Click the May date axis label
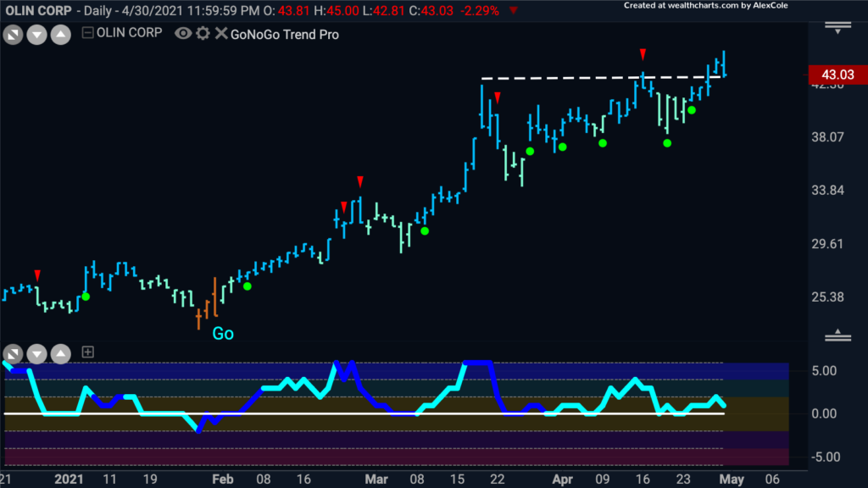 (x=732, y=480)
